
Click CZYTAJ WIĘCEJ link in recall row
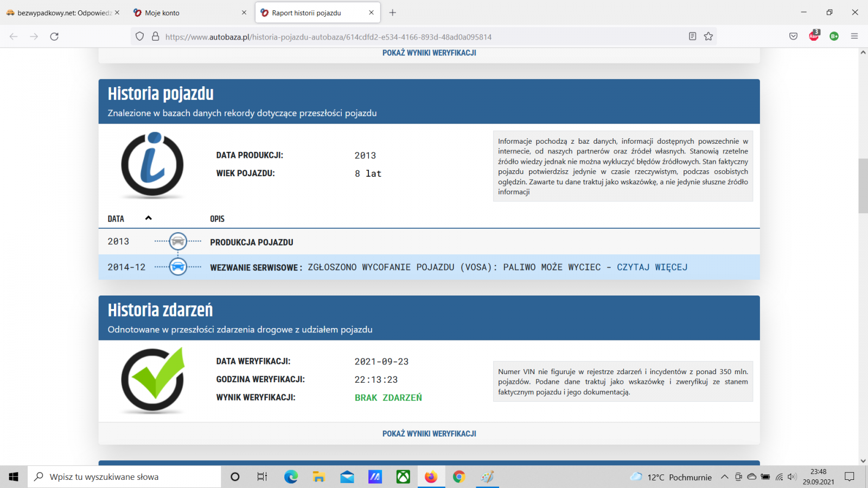(x=652, y=267)
